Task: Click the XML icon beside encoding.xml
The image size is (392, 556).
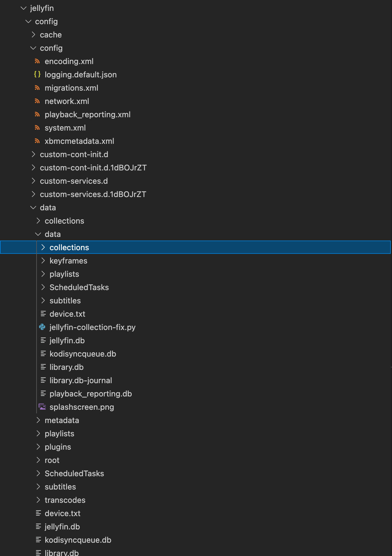Action: point(37,61)
